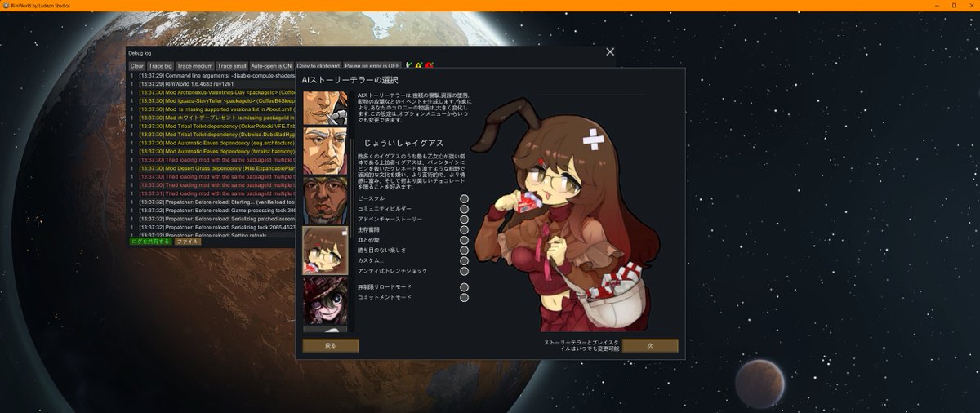Click the green checkmark filter icon in Debug log
The image size is (980, 413).
pos(409,65)
